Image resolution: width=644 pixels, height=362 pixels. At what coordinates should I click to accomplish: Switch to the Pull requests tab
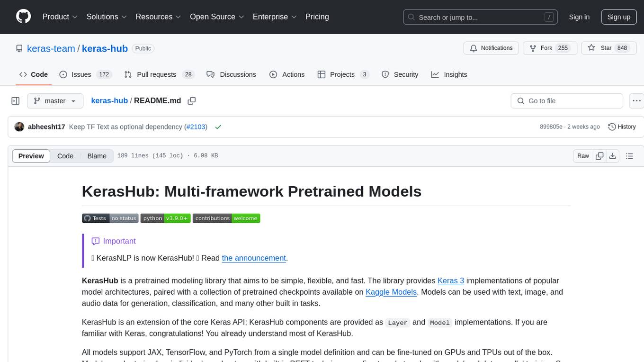point(159,74)
